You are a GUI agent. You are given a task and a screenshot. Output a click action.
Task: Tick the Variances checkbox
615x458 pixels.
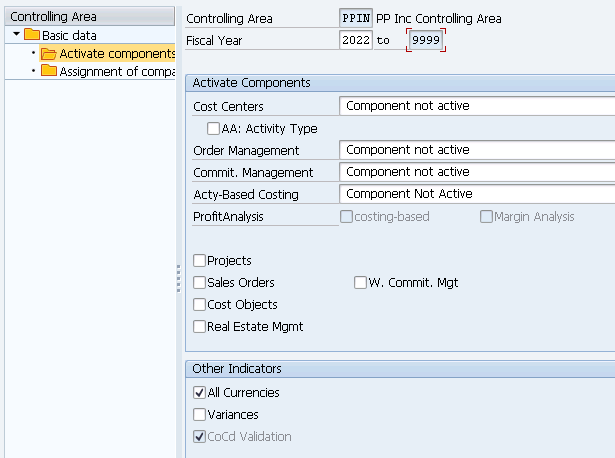click(199, 414)
